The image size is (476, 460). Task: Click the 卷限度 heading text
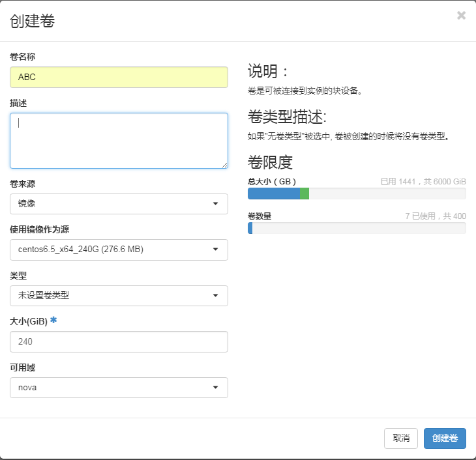tap(270, 162)
